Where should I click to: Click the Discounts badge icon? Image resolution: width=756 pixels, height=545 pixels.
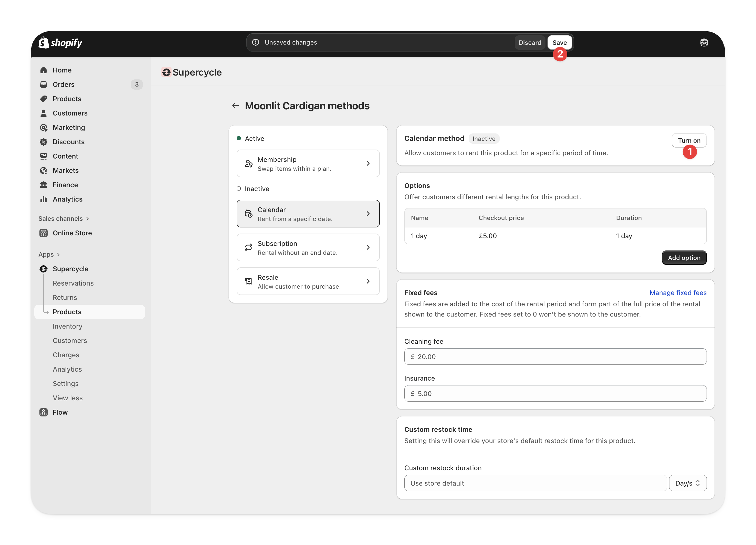[44, 142]
